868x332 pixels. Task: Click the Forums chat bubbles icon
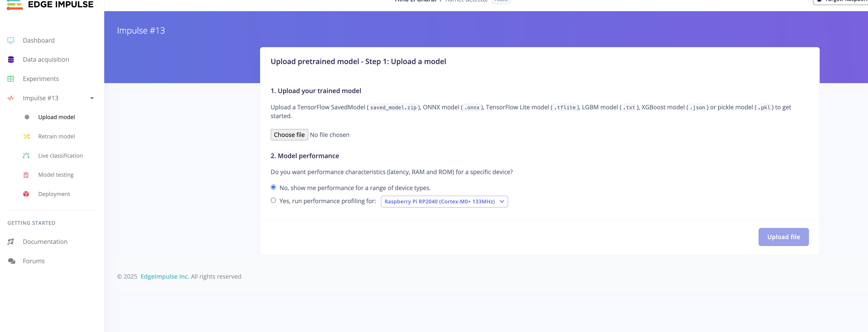point(11,261)
